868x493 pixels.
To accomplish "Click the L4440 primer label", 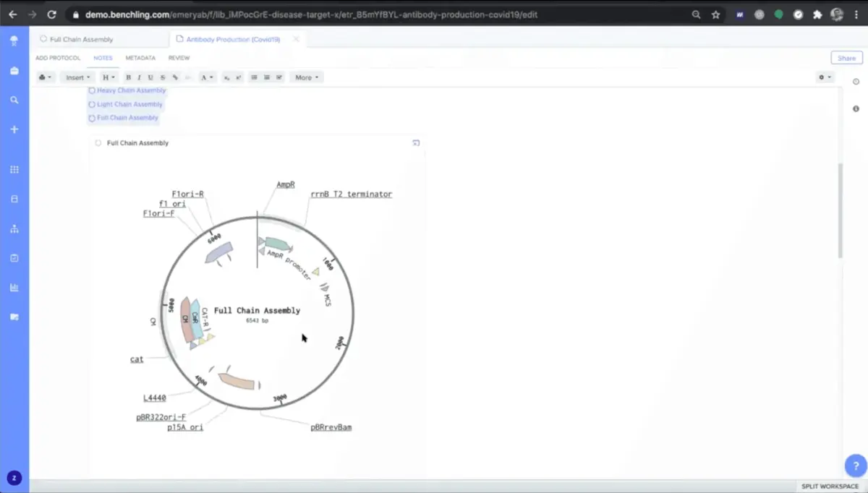I will tap(155, 398).
